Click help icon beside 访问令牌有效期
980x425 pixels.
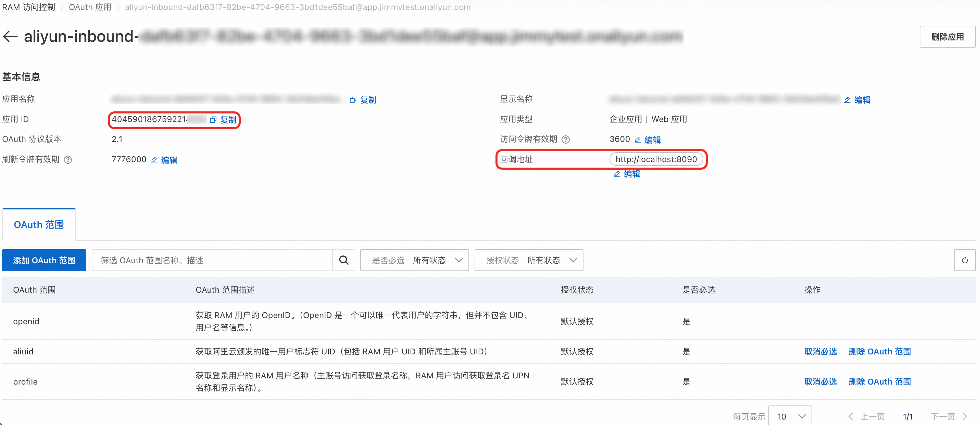[566, 139]
